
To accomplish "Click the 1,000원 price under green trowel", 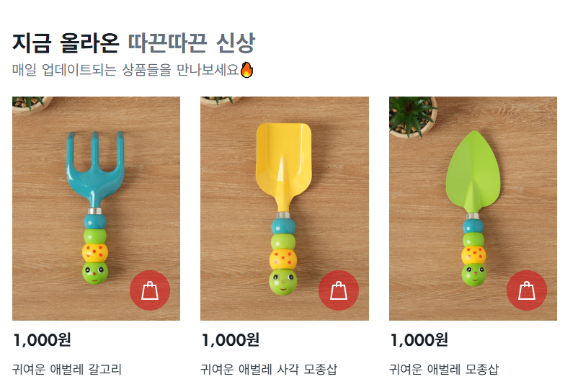I will [x=419, y=340].
